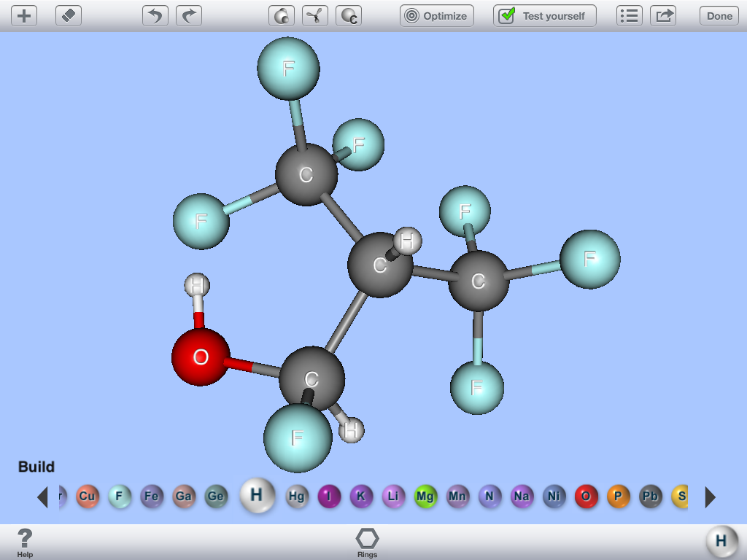The width and height of the screenshot is (747, 560).
Task: Select the adjust hydrogens tool
Action: (281, 15)
